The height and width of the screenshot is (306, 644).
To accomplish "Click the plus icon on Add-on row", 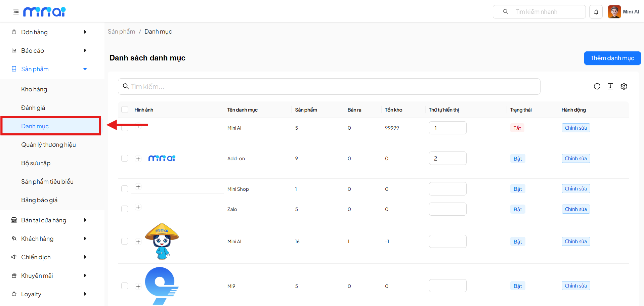I will (138, 159).
